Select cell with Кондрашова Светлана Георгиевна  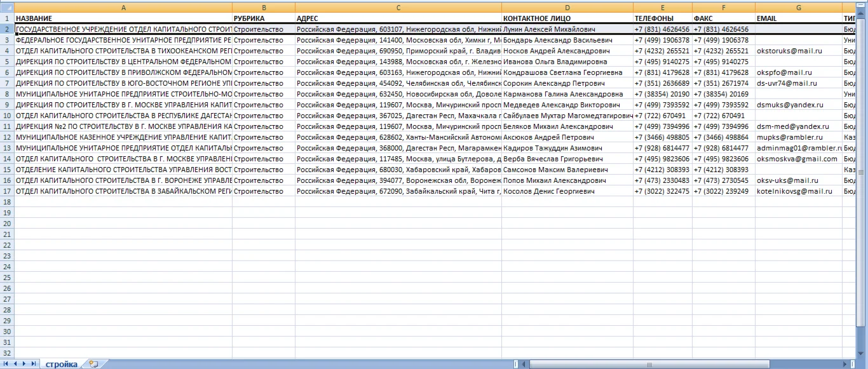[567, 72]
